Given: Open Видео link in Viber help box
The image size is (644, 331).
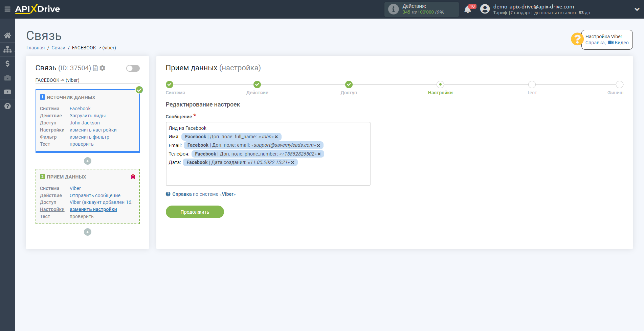Looking at the screenshot, I should 619,43.
